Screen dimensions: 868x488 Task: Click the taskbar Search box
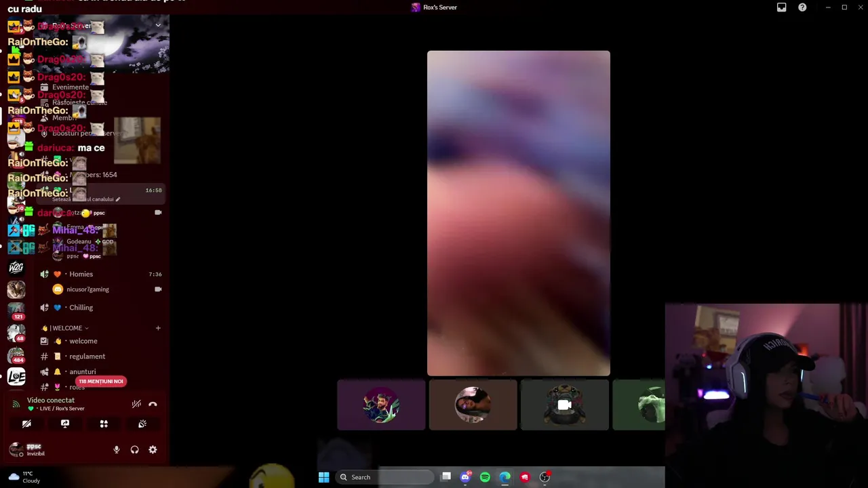[384, 477]
